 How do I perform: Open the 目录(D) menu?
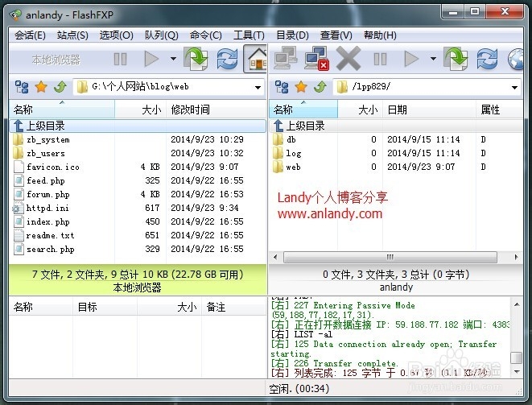tap(292, 35)
